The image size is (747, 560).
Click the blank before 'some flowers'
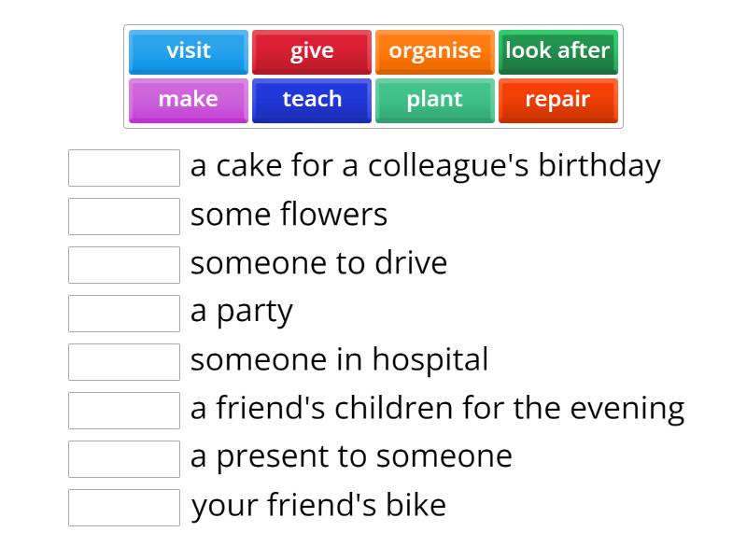pyautogui.click(x=123, y=217)
